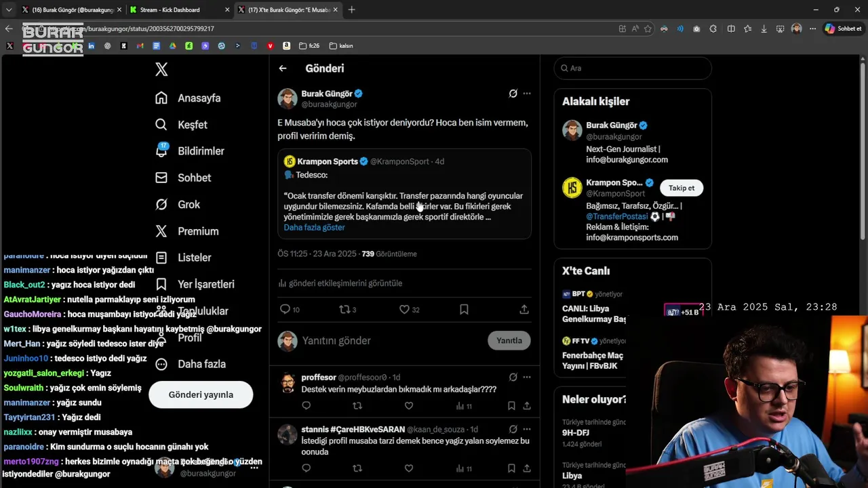
Task: Like proffesor's reply
Action: [409, 406]
